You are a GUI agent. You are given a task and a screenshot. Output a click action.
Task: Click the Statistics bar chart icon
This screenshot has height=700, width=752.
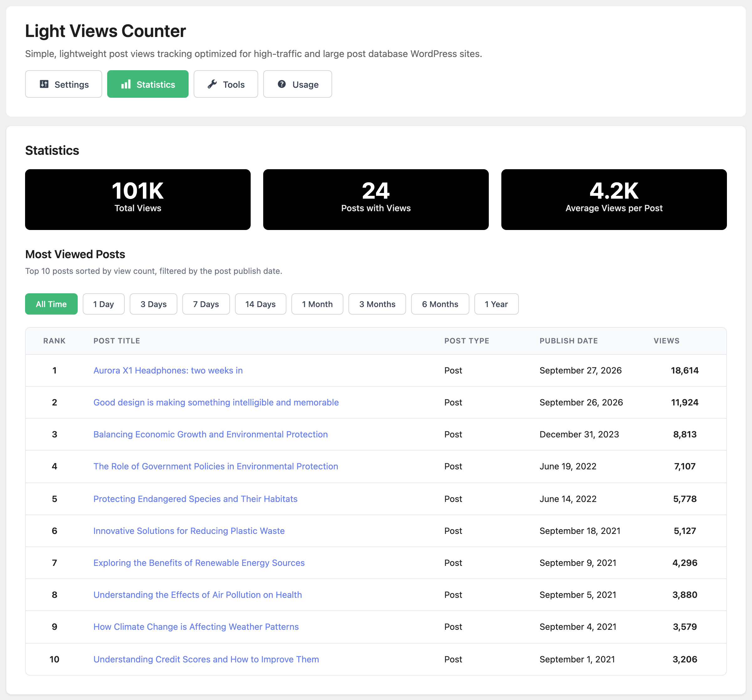(126, 84)
